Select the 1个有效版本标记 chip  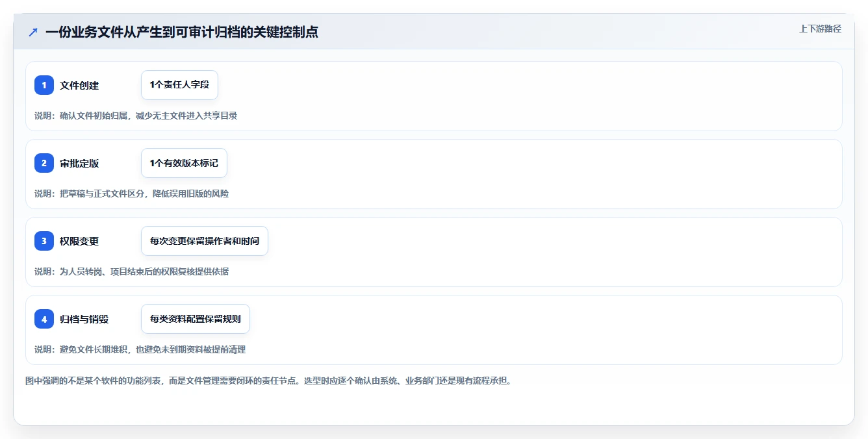point(184,163)
